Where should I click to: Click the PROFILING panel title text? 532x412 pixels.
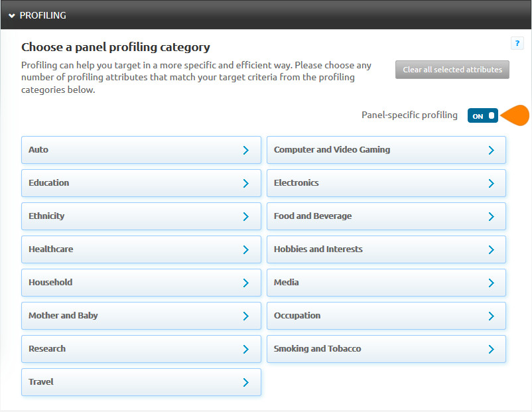[43, 15]
